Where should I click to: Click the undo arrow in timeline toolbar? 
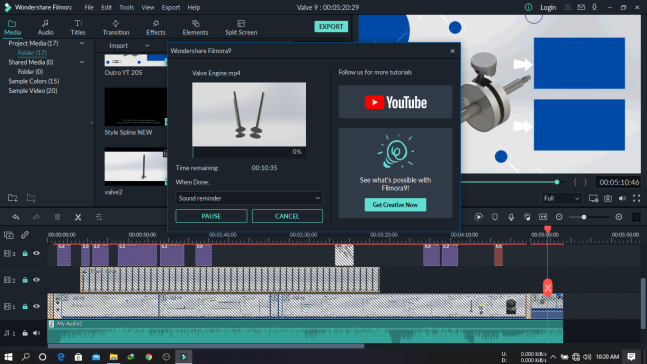pyautogui.click(x=16, y=217)
